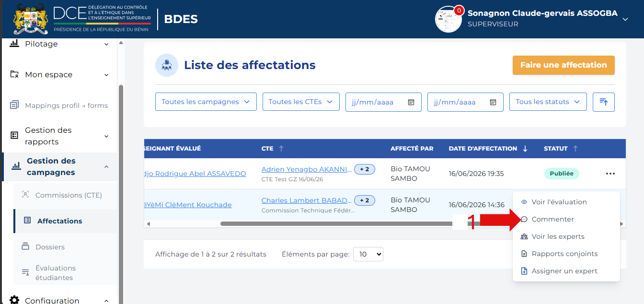
Task: Click the Gestion des campagnes bar-chart icon
Action: [16, 166]
